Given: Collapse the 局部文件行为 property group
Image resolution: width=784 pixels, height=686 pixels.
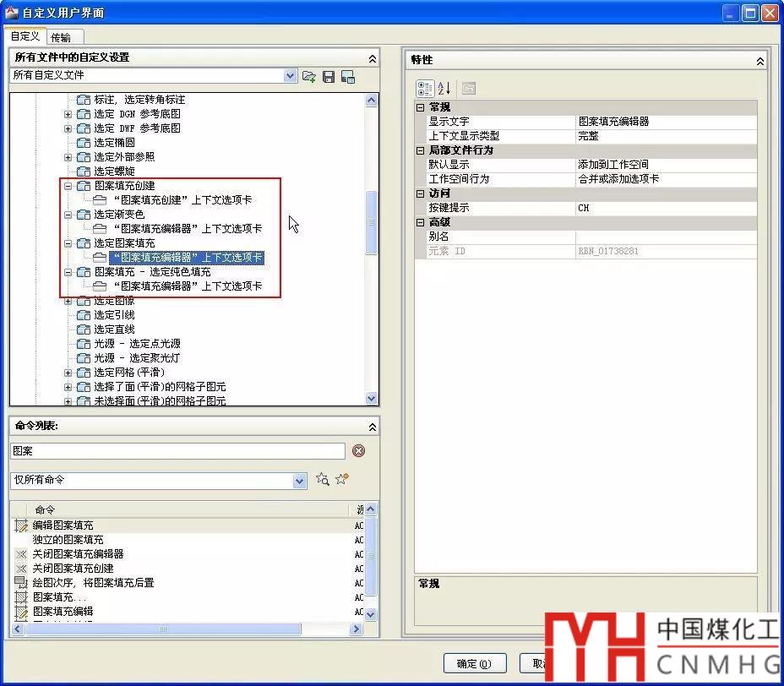Looking at the screenshot, I should point(421,150).
